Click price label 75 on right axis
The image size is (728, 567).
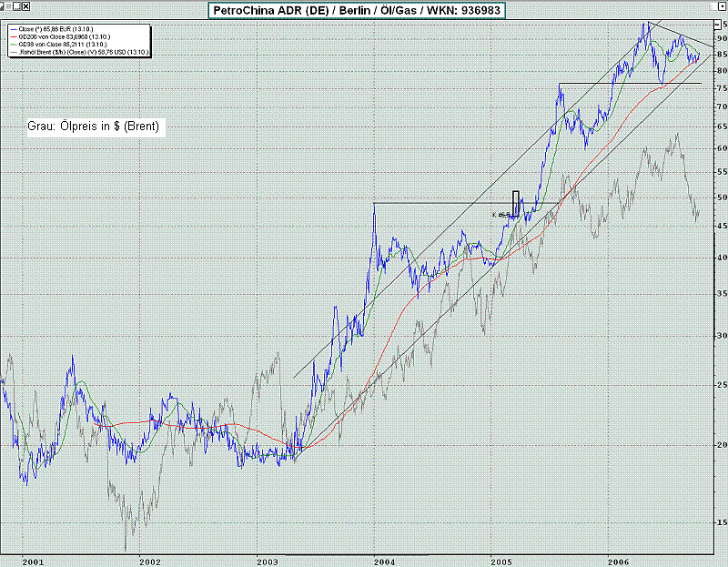(x=722, y=88)
